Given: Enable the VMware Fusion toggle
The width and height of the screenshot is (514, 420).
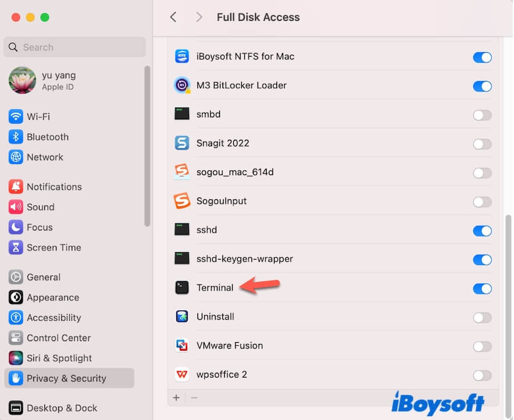Looking at the screenshot, I should (482, 346).
